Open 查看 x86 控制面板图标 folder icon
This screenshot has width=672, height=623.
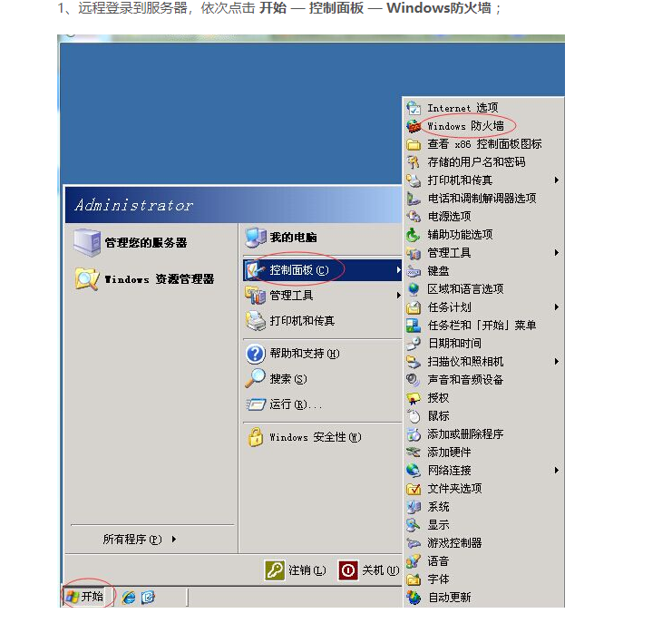click(x=414, y=144)
